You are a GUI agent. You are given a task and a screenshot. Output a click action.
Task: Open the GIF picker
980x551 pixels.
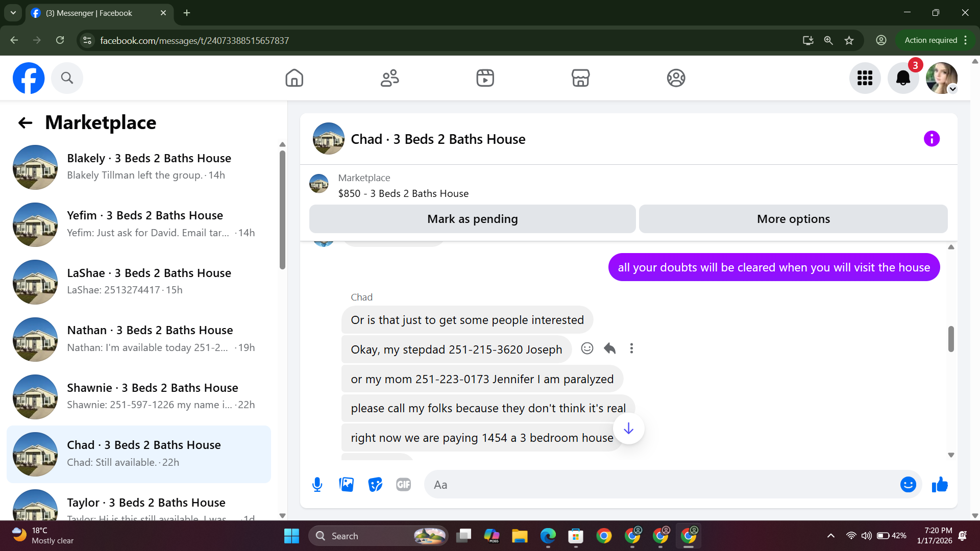[403, 485]
